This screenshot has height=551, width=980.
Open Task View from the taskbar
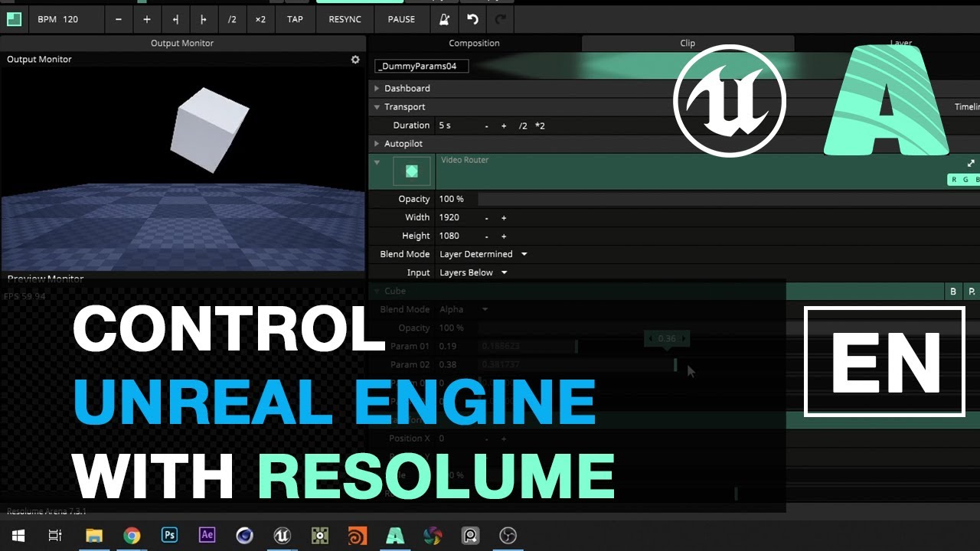[55, 536]
